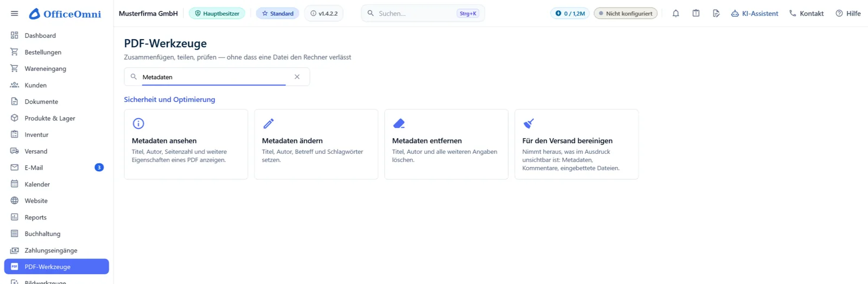Open Buchhaltung in sidebar
This screenshot has width=868, height=284.
56,234
